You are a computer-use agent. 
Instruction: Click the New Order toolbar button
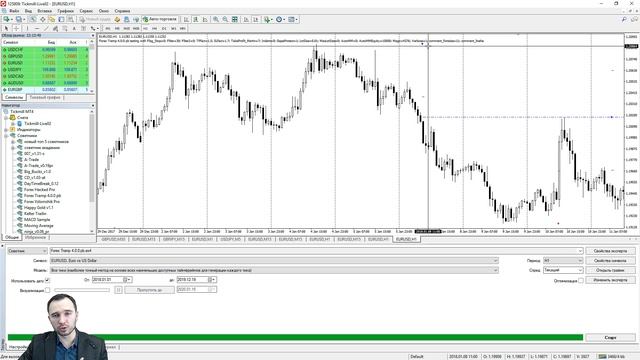click(x=94, y=19)
